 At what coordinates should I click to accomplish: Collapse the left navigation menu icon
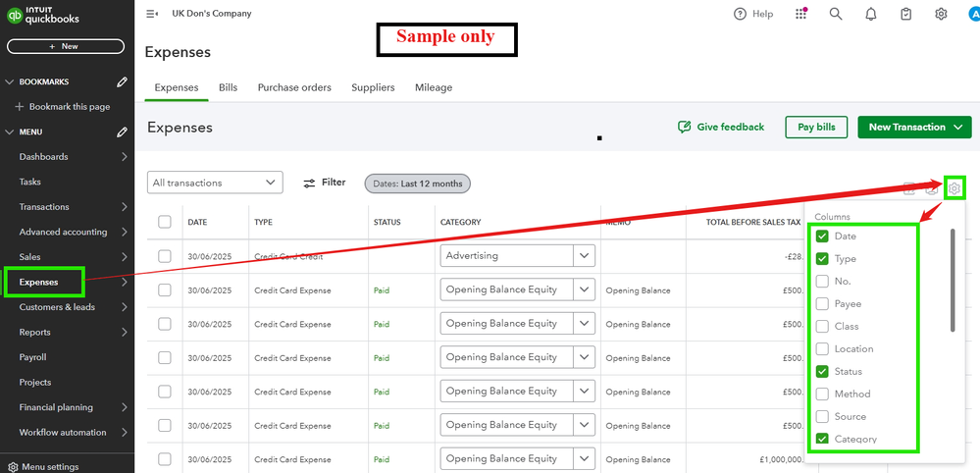point(152,14)
